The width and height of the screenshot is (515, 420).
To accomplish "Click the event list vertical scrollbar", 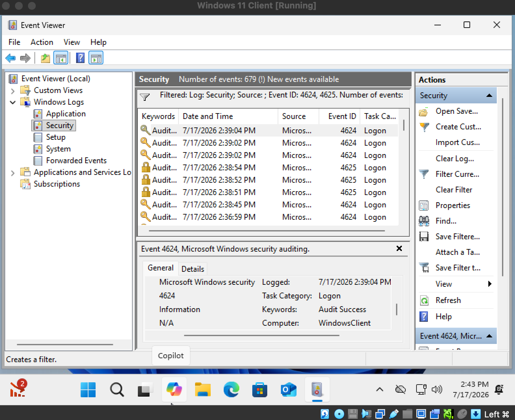I will (404, 125).
